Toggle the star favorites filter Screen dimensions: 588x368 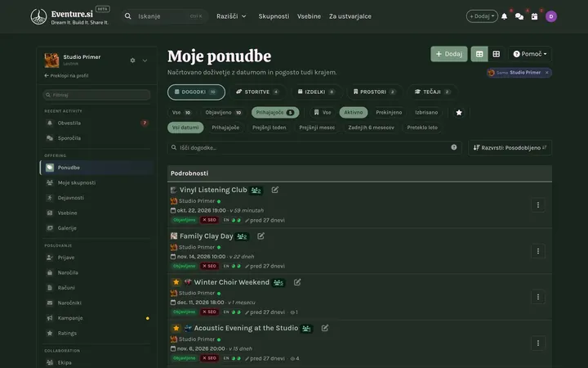459,113
